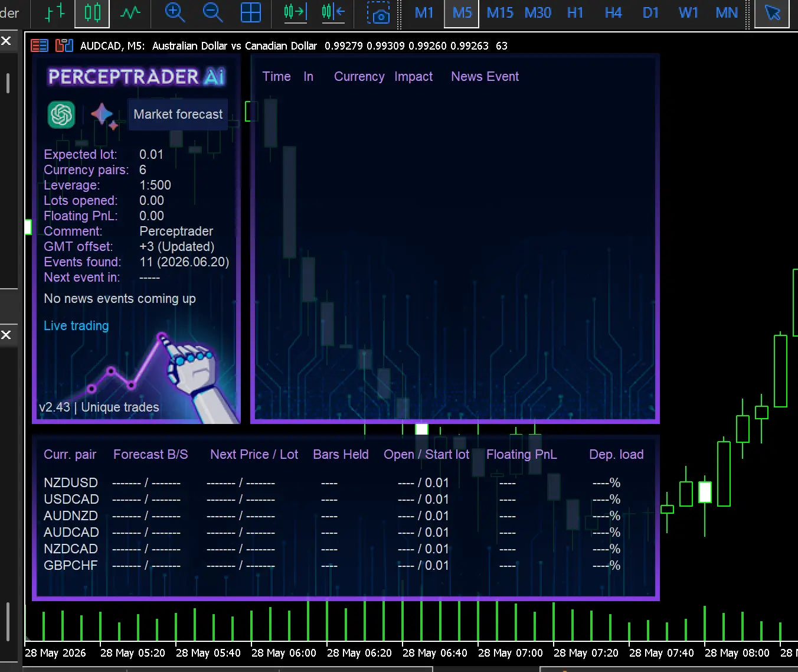Click the lower left panel scrollbar handle
This screenshot has width=798, height=672.
(x=8, y=621)
